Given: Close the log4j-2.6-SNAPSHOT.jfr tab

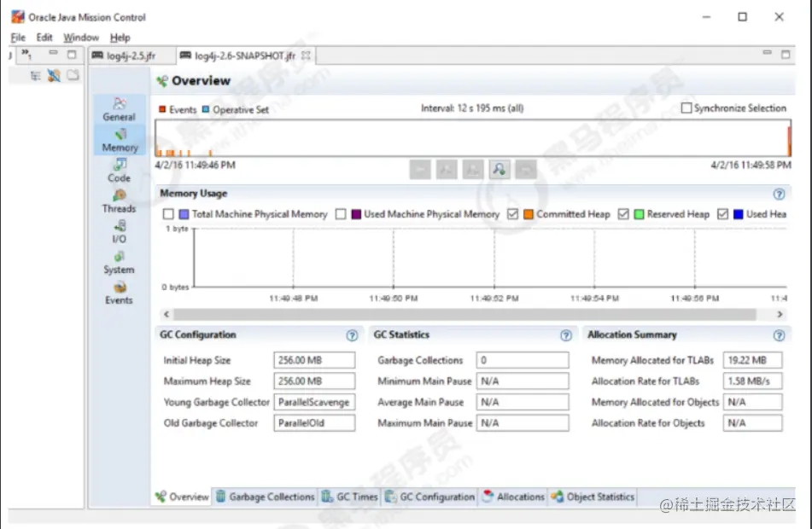Looking at the screenshot, I should (x=306, y=55).
